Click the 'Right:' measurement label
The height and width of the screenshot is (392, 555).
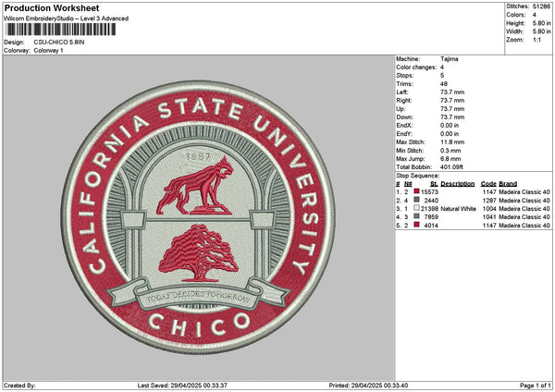click(404, 101)
